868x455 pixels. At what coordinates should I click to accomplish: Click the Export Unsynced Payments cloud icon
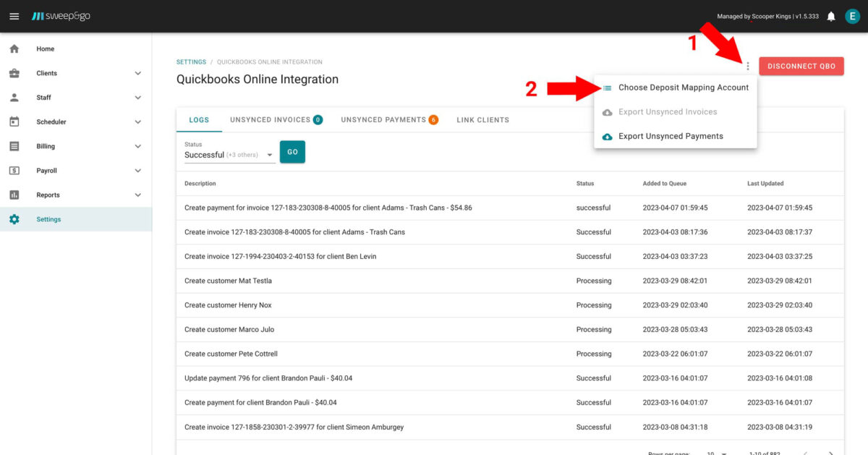coord(608,136)
